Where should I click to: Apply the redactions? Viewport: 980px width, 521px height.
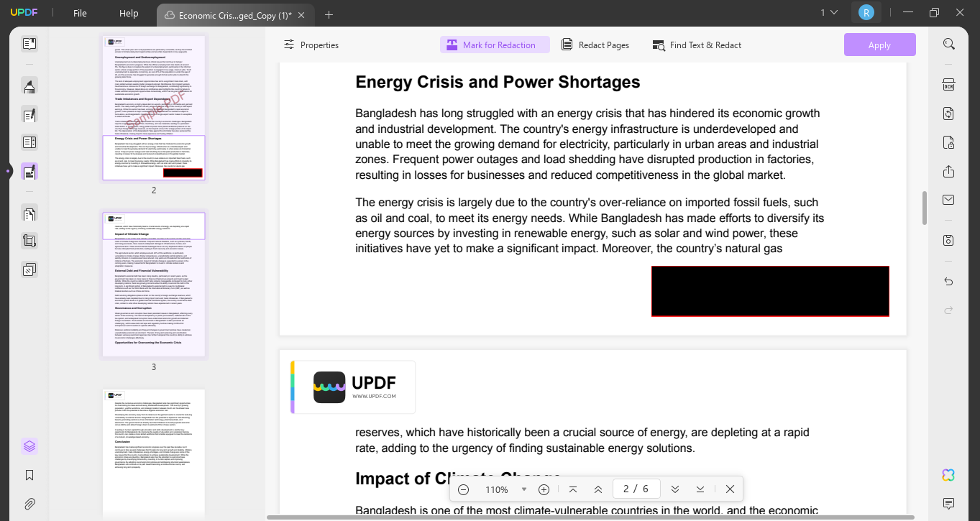879,45
